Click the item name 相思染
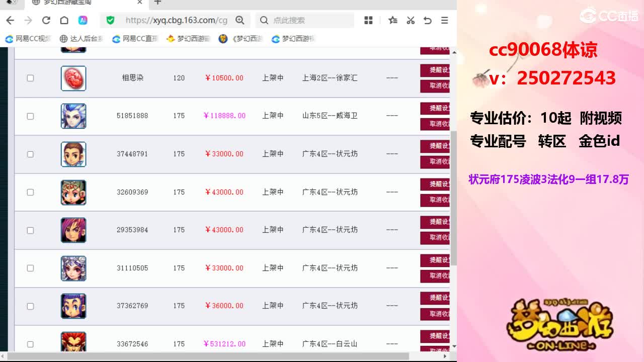The width and height of the screenshot is (644, 362). tap(133, 78)
